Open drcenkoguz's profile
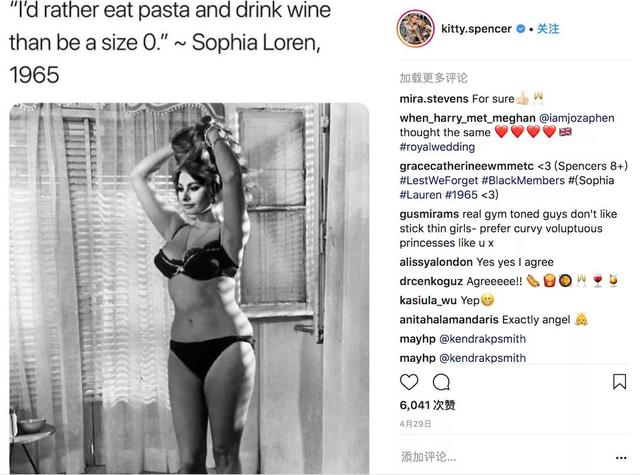This screenshot has width=640, height=475. tap(433, 281)
